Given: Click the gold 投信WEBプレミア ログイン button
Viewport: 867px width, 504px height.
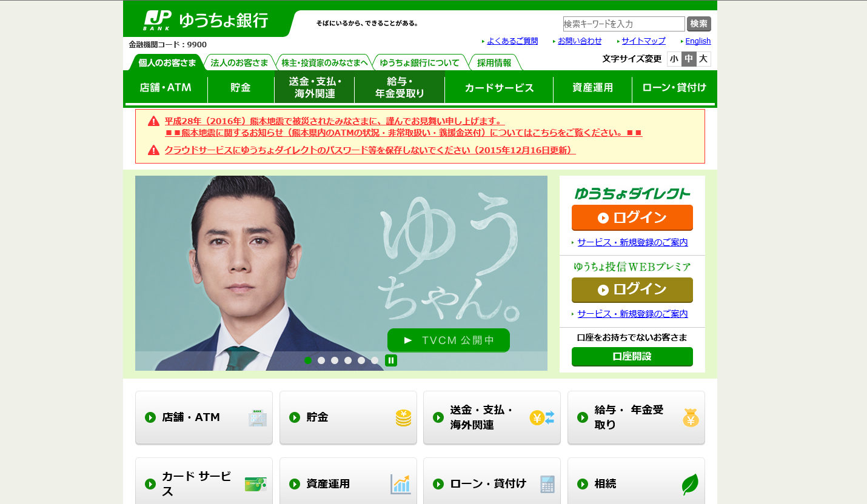Looking at the screenshot, I should coord(632,290).
